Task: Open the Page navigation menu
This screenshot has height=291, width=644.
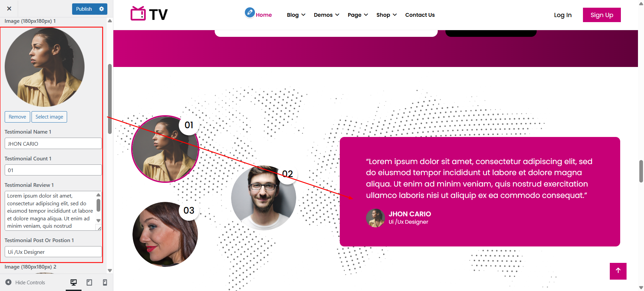Action: tap(358, 15)
